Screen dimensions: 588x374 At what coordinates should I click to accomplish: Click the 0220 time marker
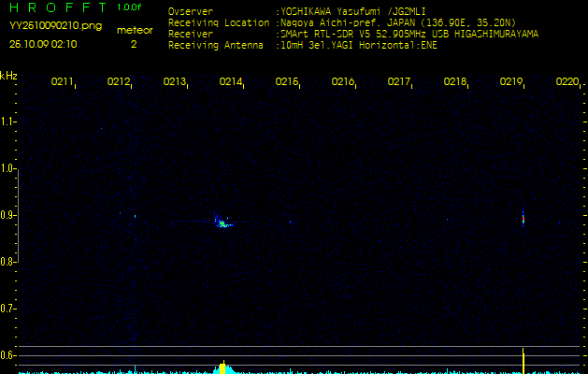pos(567,81)
